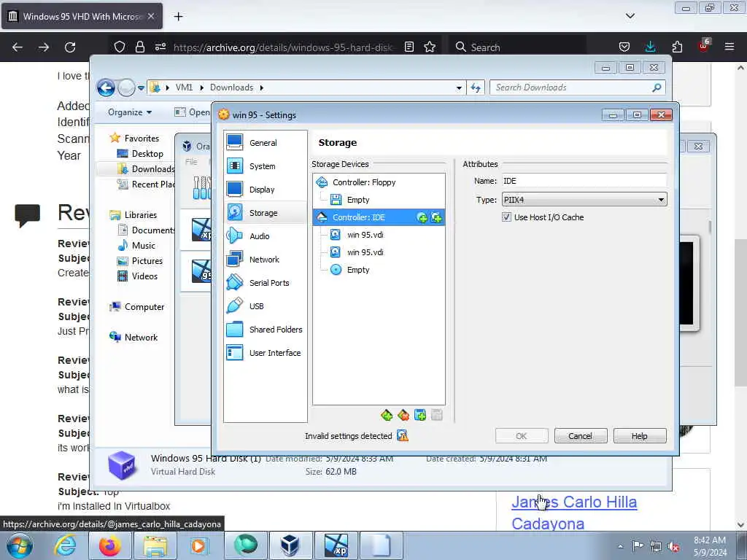
Task: Click the invalid settings warning icon
Action: click(x=403, y=436)
